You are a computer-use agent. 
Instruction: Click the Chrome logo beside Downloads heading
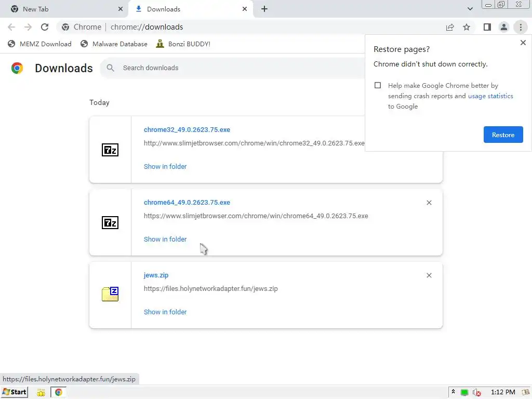tap(17, 68)
